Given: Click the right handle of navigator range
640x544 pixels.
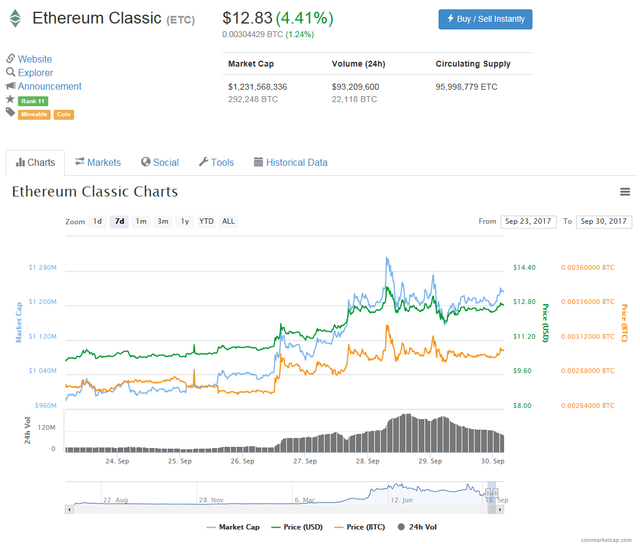Looking at the screenshot, I should click(x=496, y=493).
